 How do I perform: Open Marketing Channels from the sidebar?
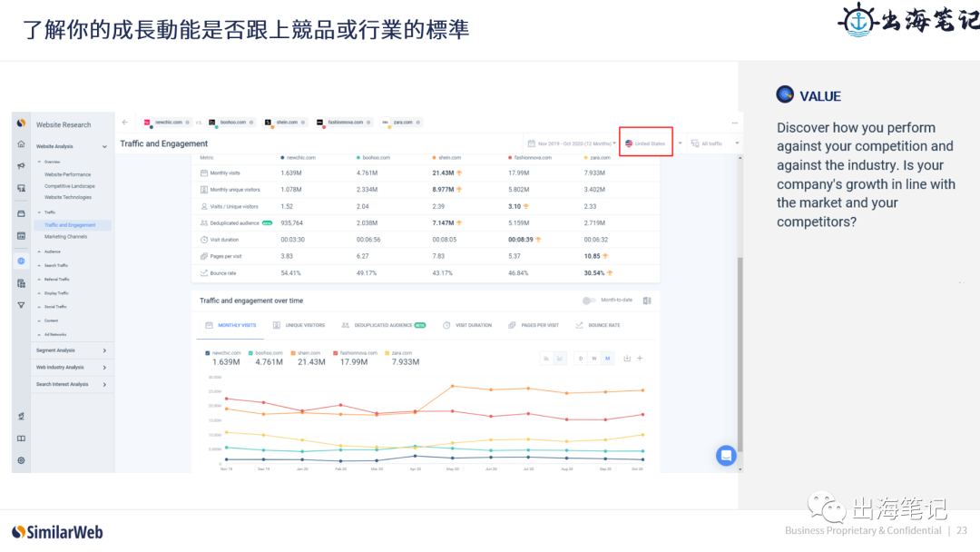(x=65, y=236)
